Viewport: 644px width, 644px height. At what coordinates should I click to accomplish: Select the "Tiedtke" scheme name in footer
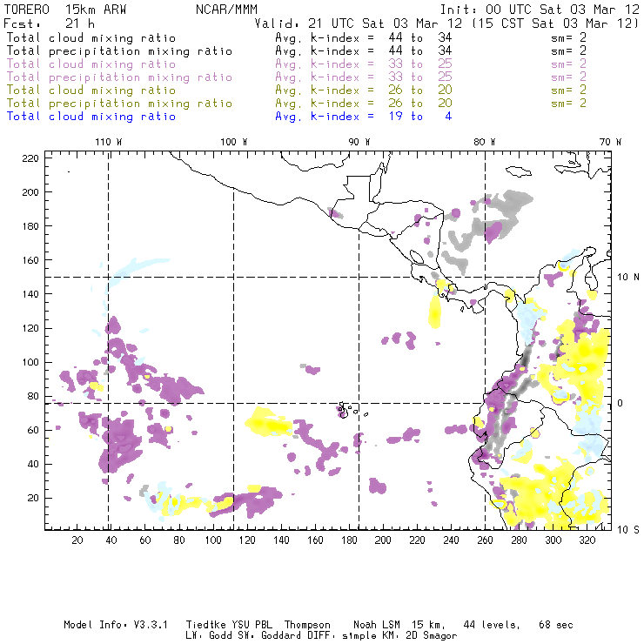tap(206, 625)
